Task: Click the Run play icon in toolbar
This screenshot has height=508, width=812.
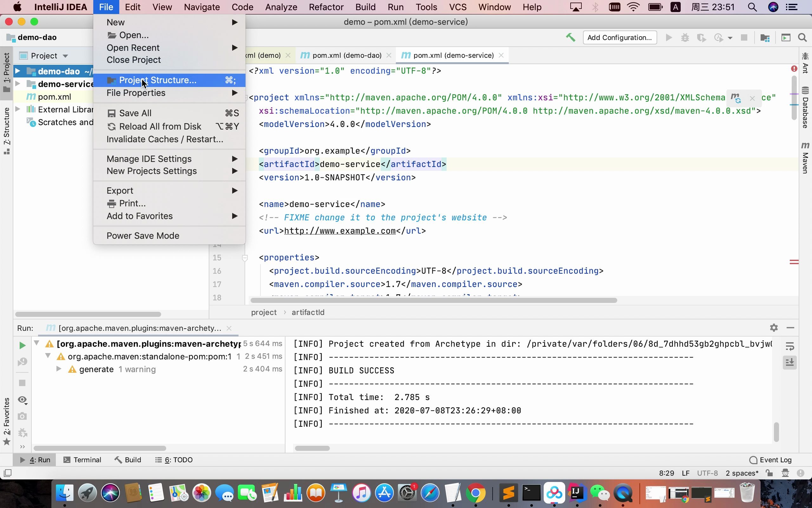Action: (x=669, y=38)
